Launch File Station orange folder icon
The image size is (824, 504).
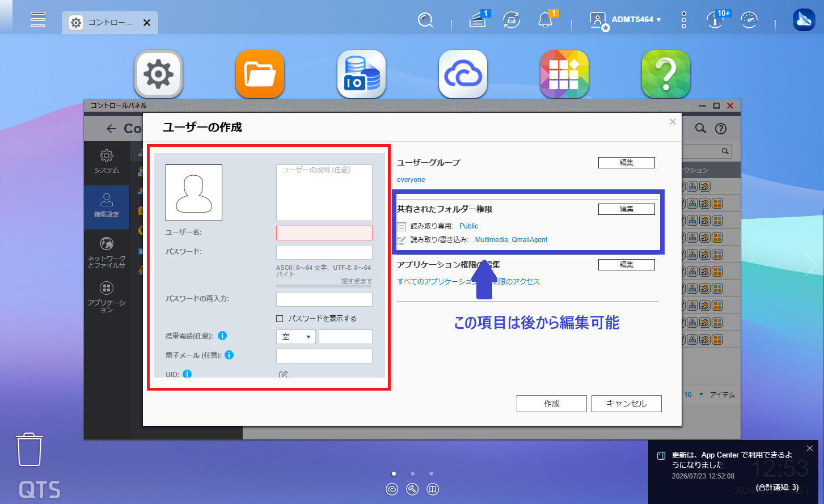(x=260, y=74)
